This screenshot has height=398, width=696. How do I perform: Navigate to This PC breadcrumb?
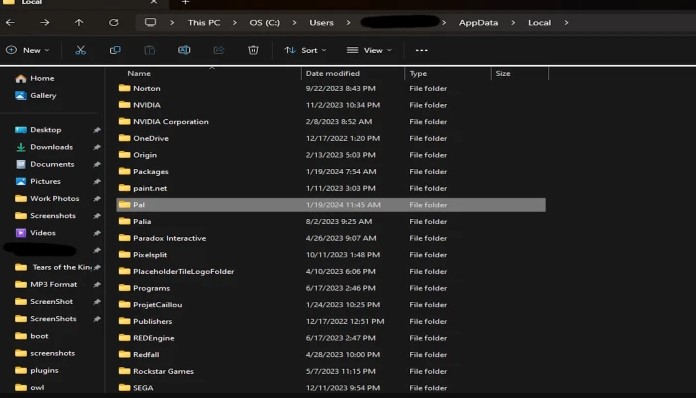click(204, 23)
